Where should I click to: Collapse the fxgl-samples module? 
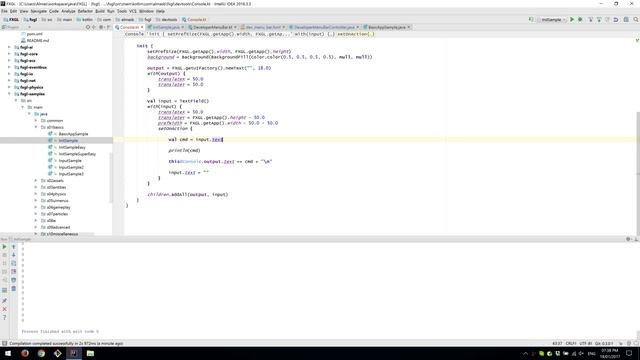click(9, 94)
